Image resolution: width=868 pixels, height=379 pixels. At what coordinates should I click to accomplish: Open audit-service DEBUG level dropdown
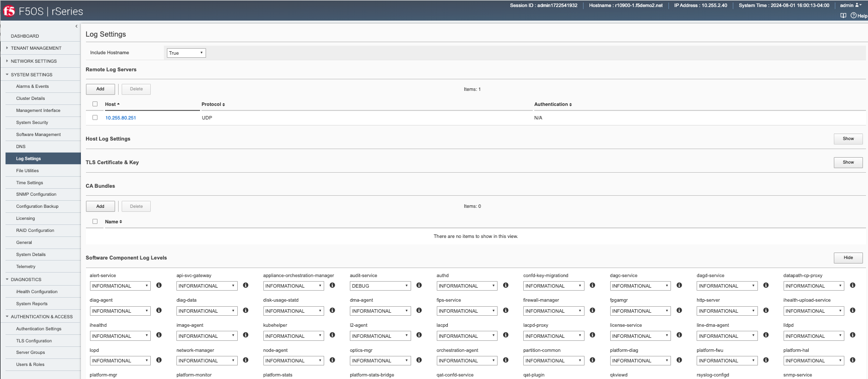pos(380,286)
